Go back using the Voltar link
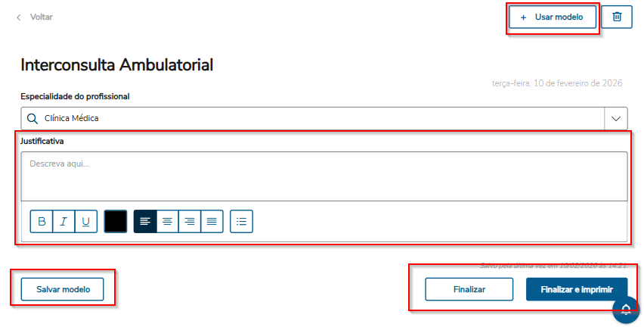644x327 pixels. [35, 17]
